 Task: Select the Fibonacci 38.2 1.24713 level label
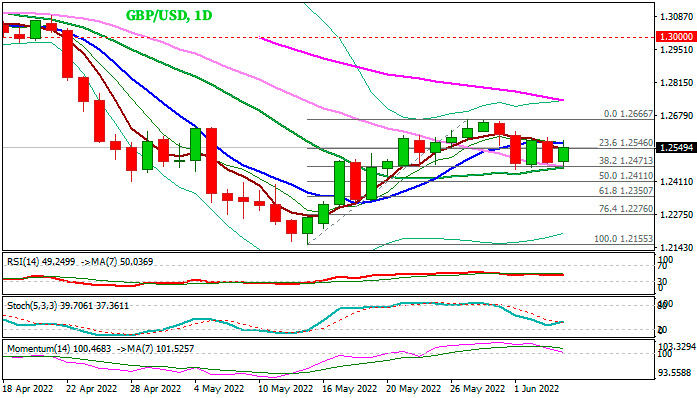pos(626,161)
